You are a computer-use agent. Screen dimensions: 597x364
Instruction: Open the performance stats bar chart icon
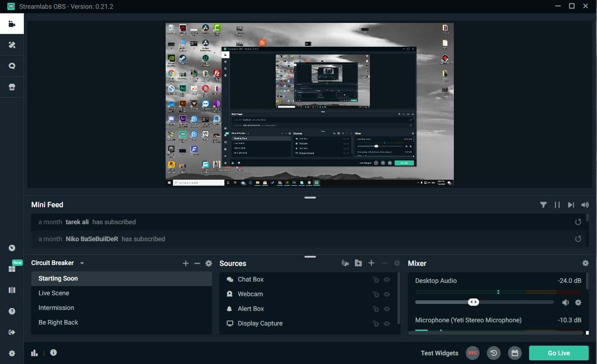34,353
